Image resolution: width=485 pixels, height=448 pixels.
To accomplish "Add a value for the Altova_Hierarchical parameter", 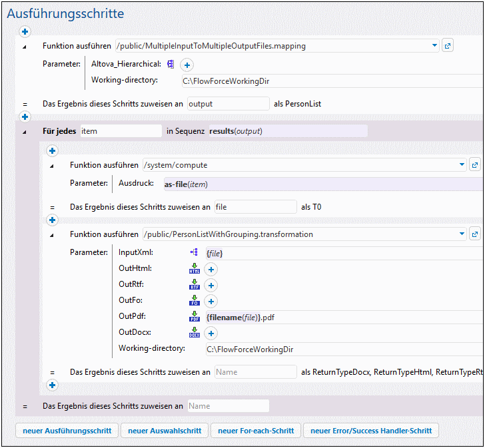I will tap(187, 65).
